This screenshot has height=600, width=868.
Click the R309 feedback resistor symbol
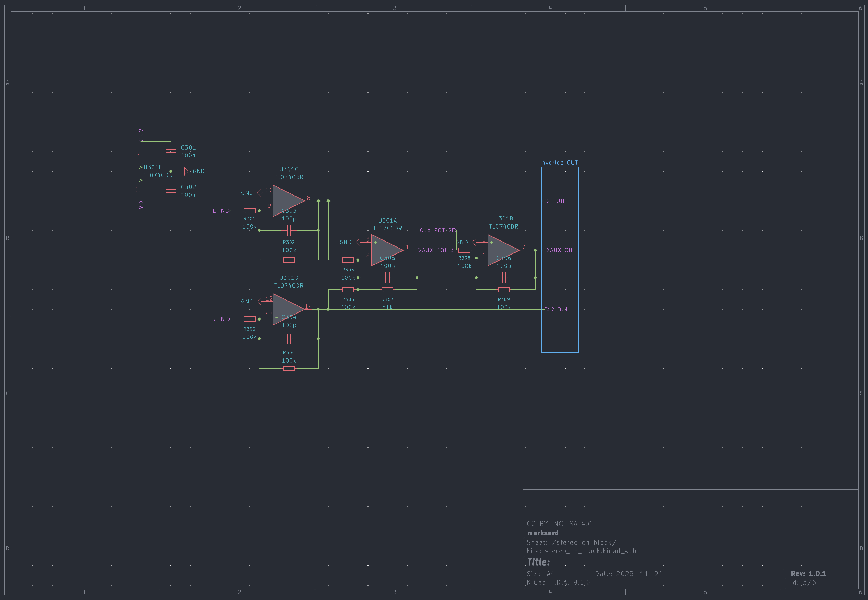pyautogui.click(x=504, y=290)
